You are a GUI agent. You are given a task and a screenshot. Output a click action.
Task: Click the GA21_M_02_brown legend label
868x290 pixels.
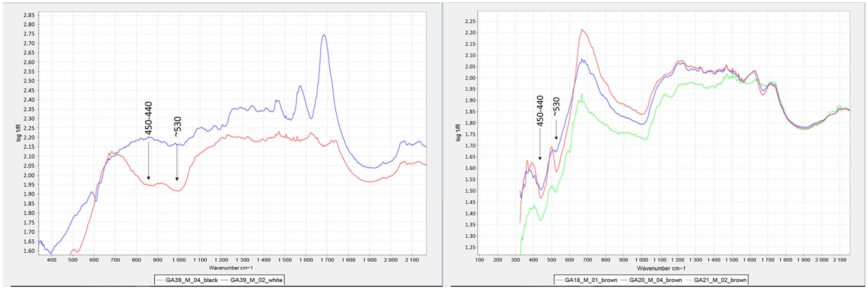[720, 280]
